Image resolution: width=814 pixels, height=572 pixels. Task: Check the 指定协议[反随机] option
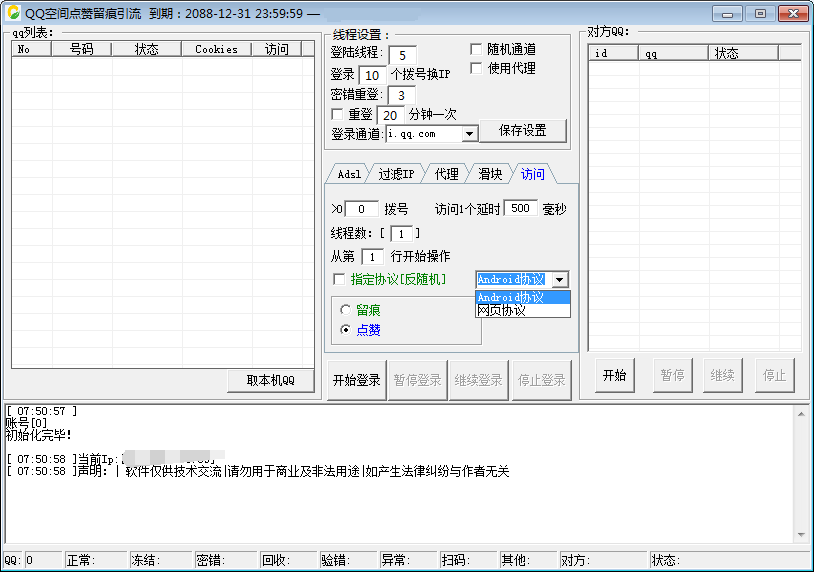338,279
